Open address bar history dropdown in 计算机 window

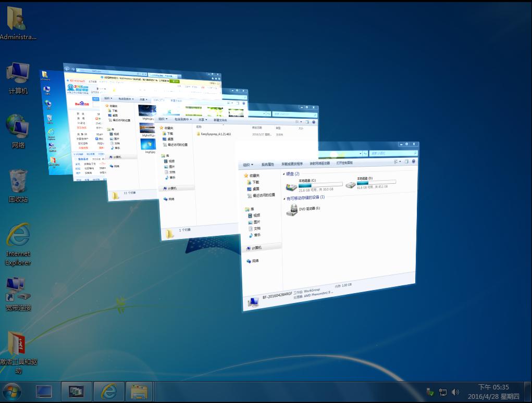361,154
